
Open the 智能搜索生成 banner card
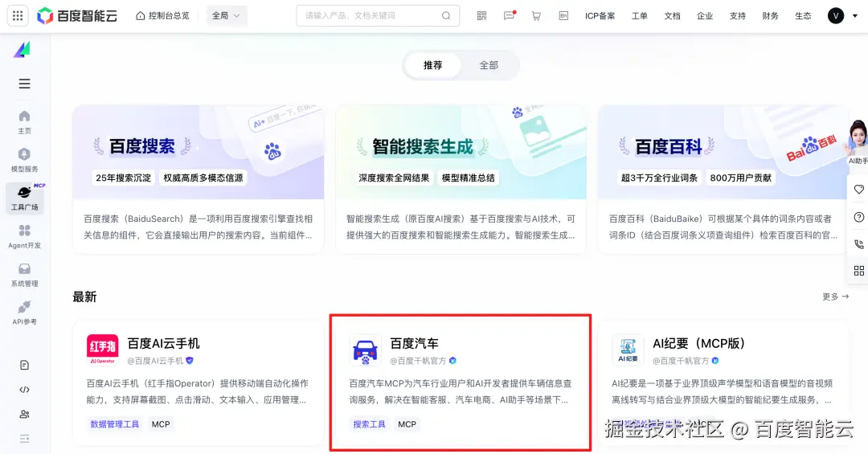tap(461, 152)
